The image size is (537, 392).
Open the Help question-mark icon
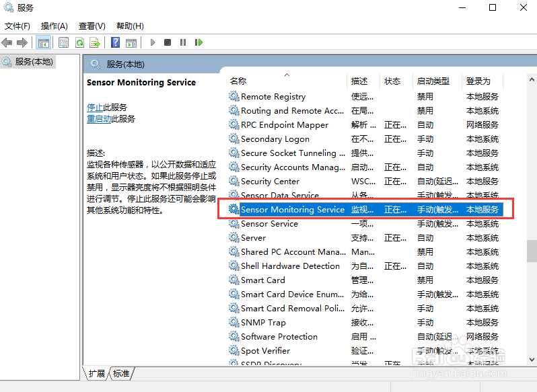(x=116, y=42)
